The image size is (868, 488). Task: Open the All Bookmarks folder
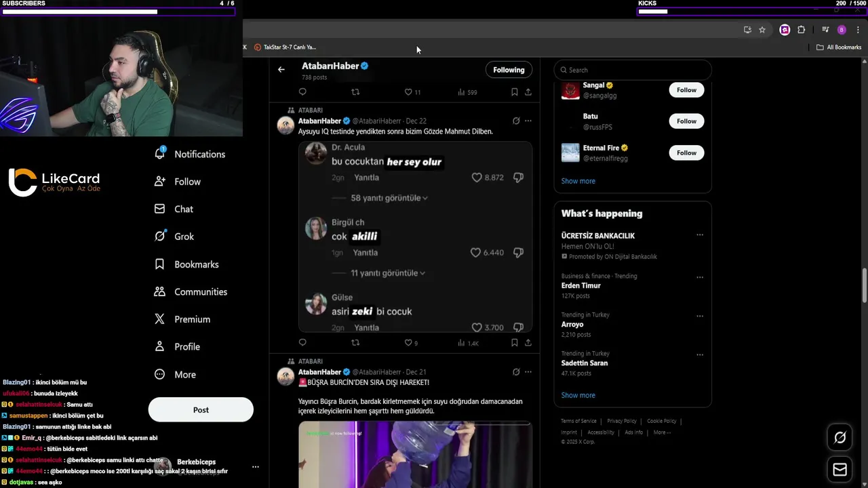pos(839,47)
